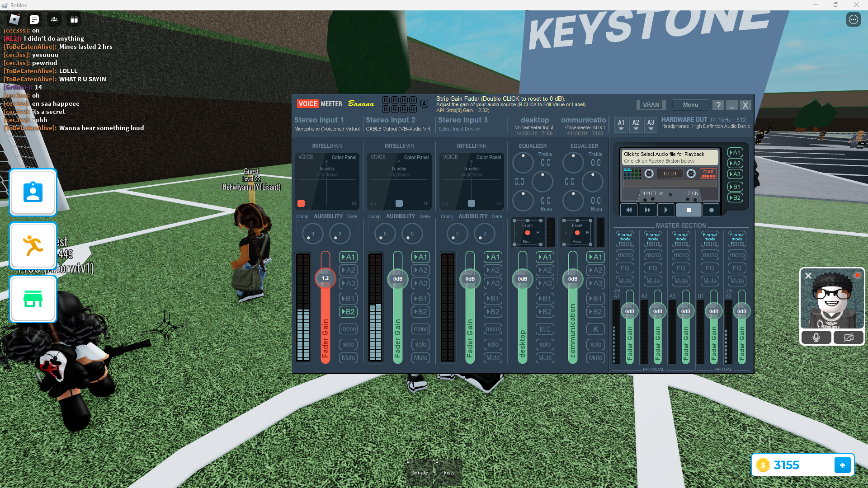Toggle M.C on the desktop virtual strip

[545, 329]
